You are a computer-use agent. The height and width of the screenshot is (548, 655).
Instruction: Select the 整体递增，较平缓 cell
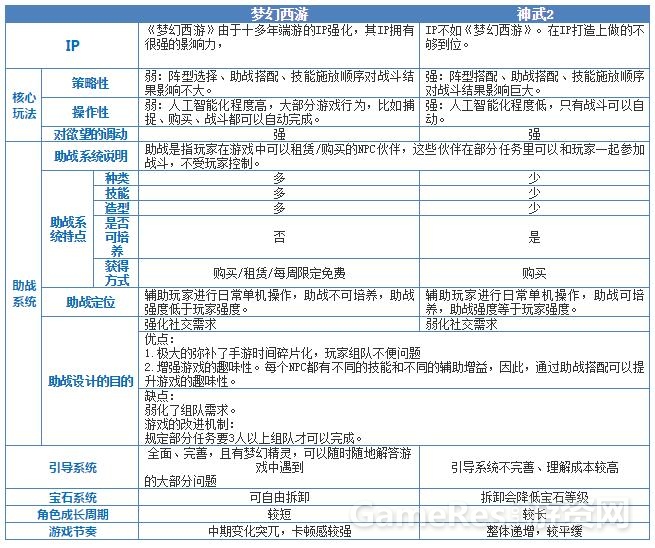tap(534, 531)
